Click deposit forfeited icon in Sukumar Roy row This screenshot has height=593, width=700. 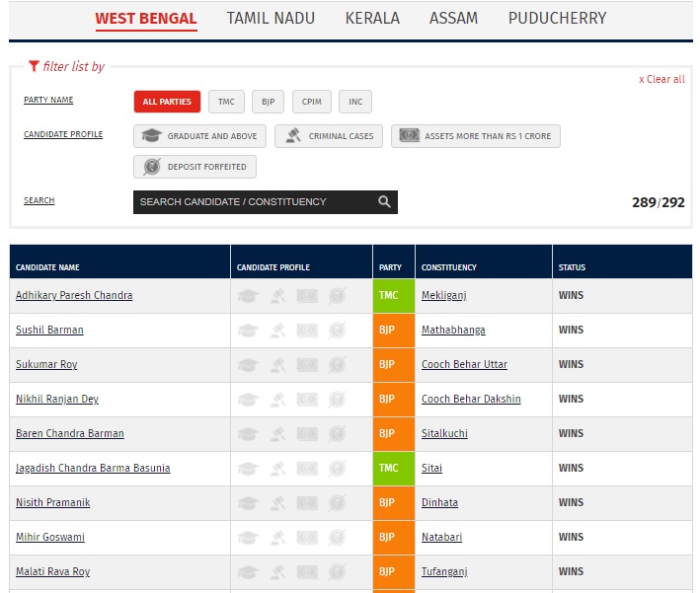coord(337,365)
